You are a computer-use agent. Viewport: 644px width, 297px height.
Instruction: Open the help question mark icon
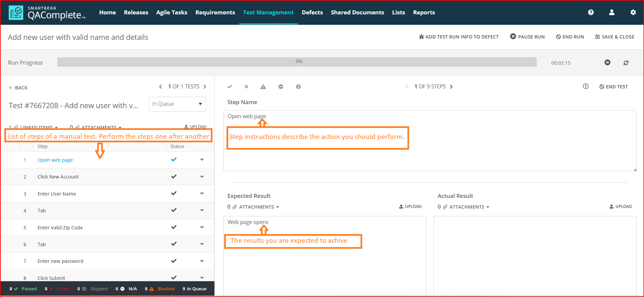(x=591, y=12)
